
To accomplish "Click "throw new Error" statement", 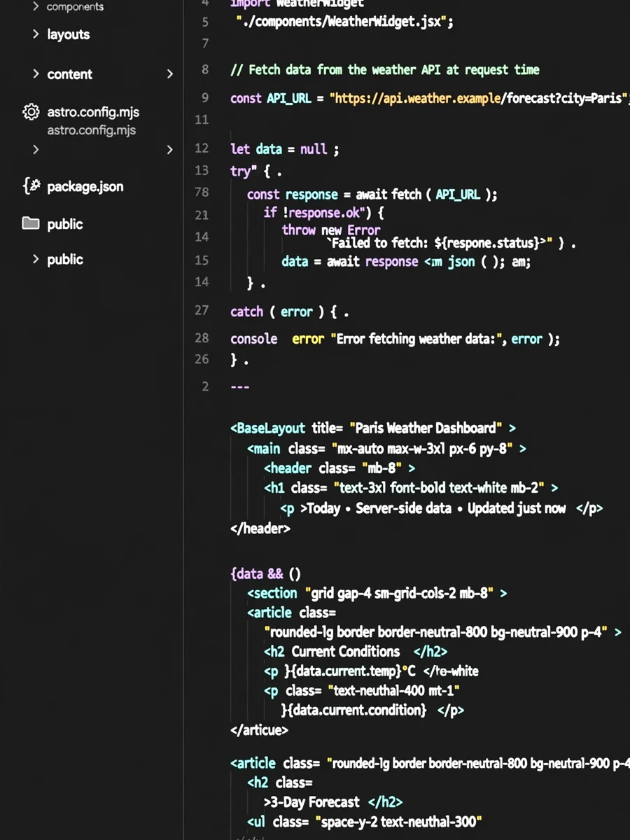I will tap(331, 230).
